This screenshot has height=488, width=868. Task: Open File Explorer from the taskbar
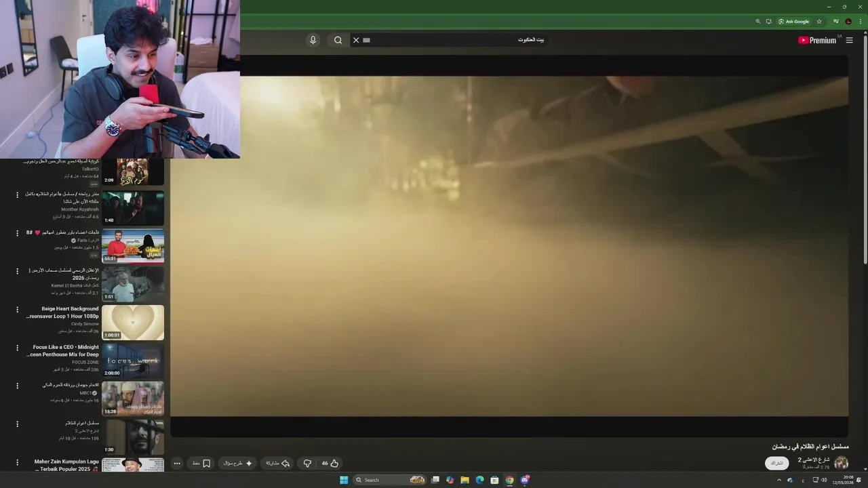(x=465, y=480)
